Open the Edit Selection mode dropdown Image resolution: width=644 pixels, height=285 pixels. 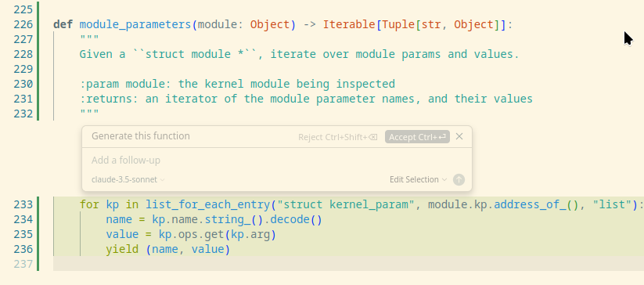[x=419, y=179]
